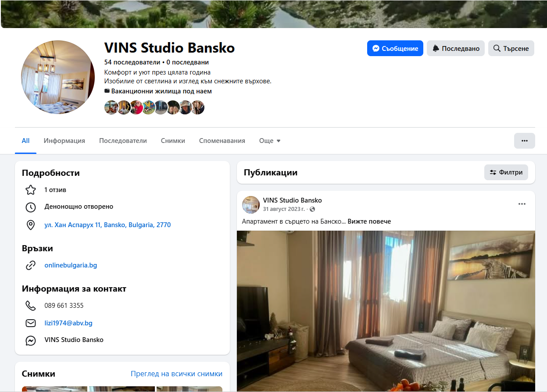Image resolution: width=547 pixels, height=392 pixels.
Task: Open the page options three-dot button
Action: 525,141
